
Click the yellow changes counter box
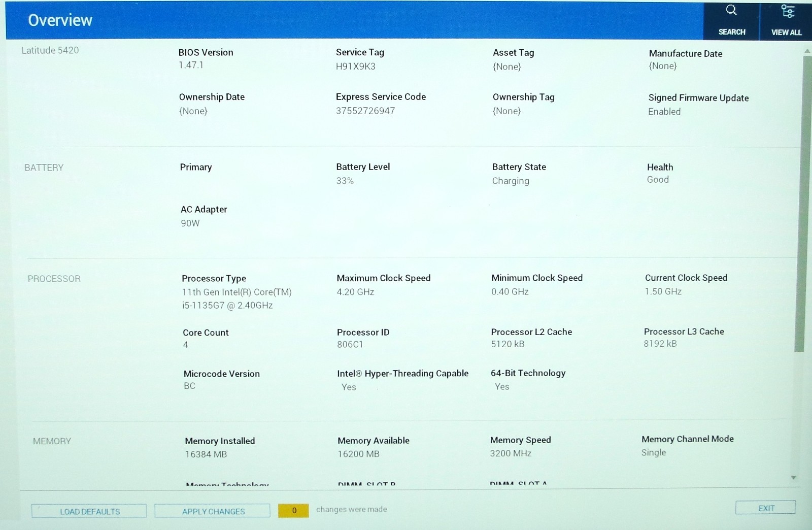(293, 510)
